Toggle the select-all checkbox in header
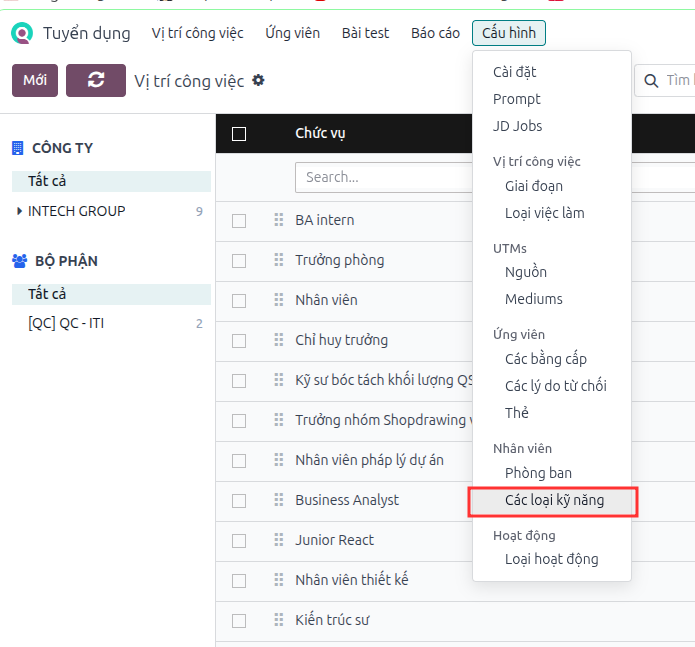This screenshot has width=695, height=647. (239, 134)
